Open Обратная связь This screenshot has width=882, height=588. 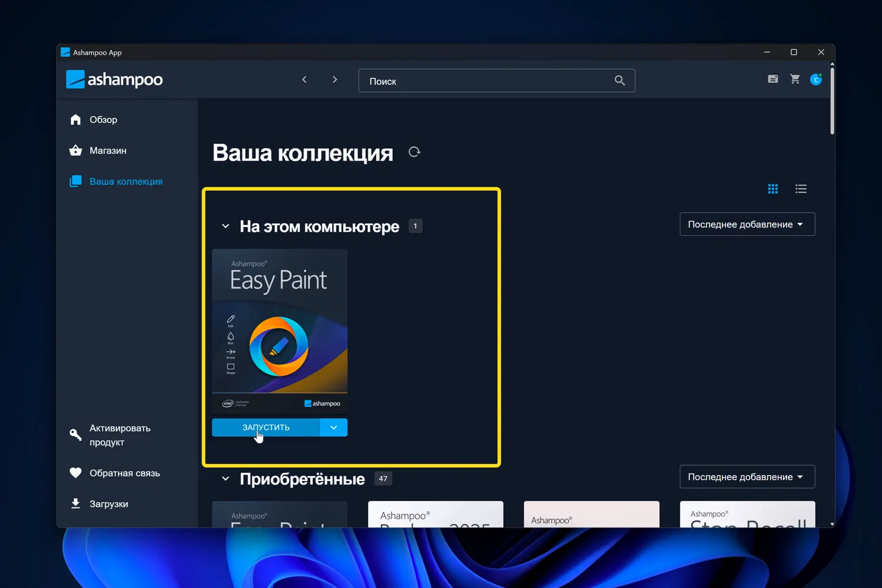125,473
